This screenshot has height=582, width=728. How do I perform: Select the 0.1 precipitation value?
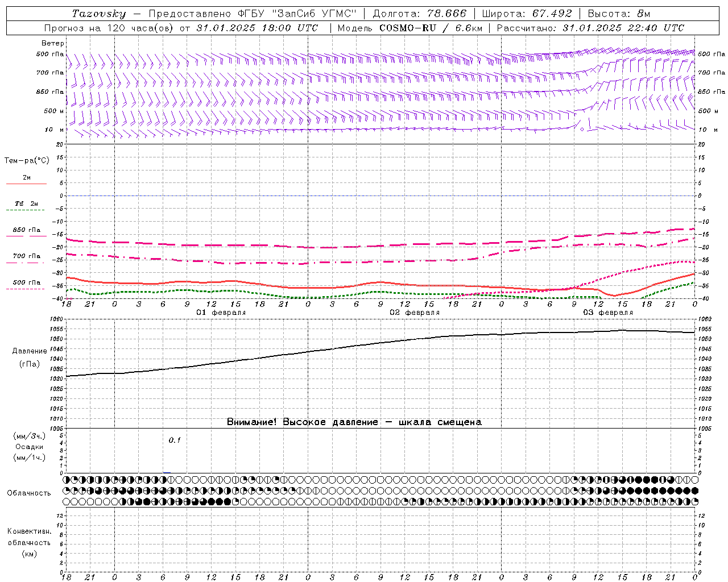[x=175, y=440]
